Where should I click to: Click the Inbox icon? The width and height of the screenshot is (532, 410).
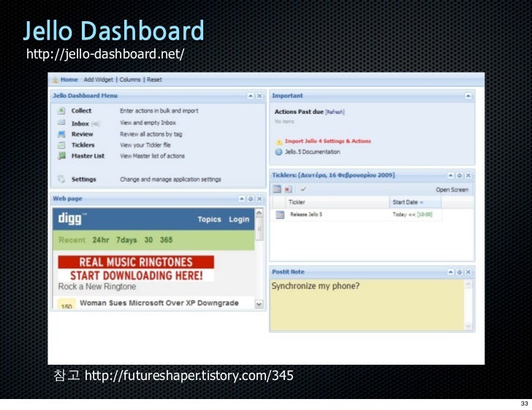61,123
